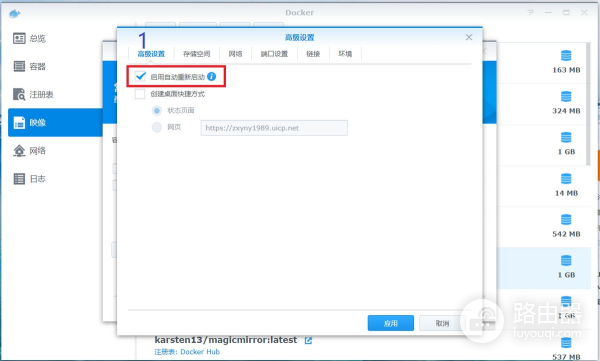The image size is (600, 361).
Task: Switch to the 环境 tab
Action: pos(345,54)
